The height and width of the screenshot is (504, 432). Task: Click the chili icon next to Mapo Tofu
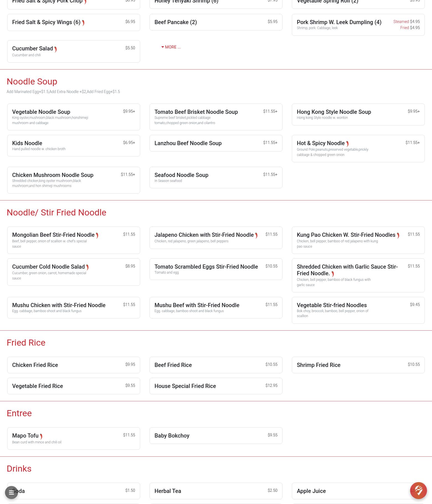[41, 436]
